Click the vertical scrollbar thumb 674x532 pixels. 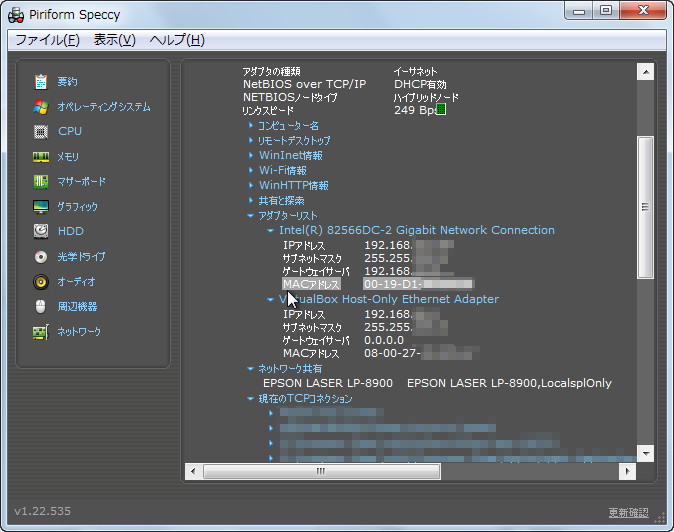pyautogui.click(x=646, y=207)
